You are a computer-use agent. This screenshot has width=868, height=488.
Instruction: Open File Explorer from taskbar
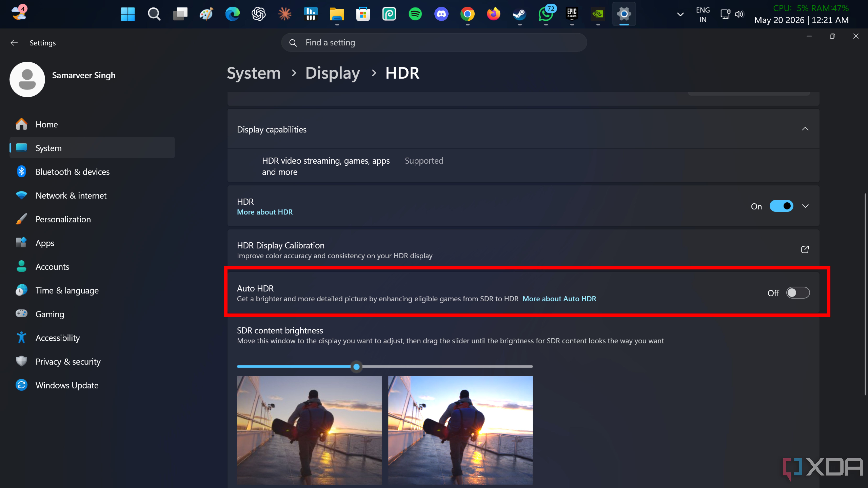(337, 14)
